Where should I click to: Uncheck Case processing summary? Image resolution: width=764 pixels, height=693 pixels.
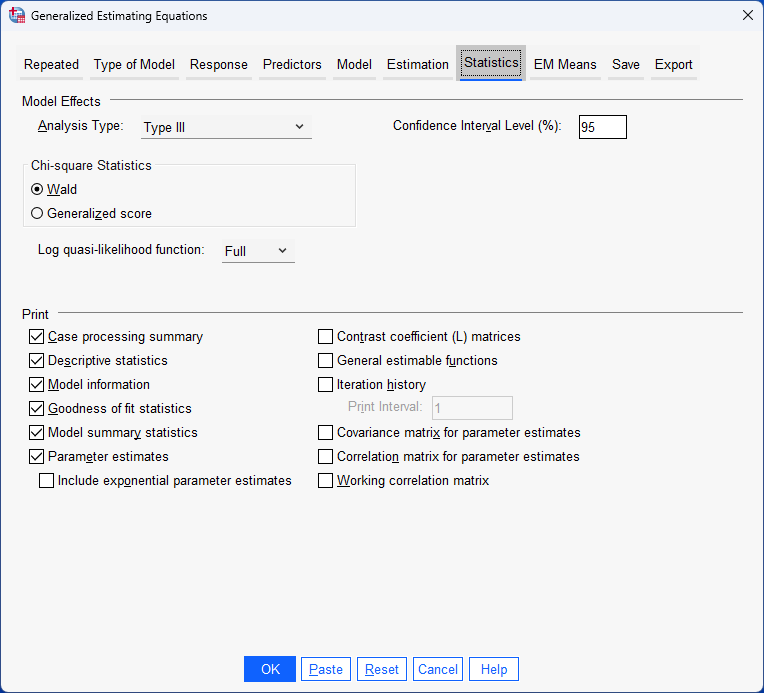[x=37, y=337]
